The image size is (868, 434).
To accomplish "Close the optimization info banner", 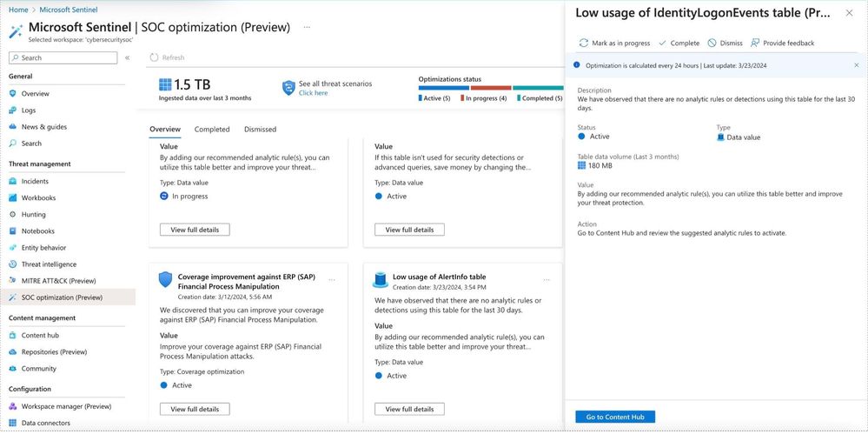I will [x=857, y=65].
